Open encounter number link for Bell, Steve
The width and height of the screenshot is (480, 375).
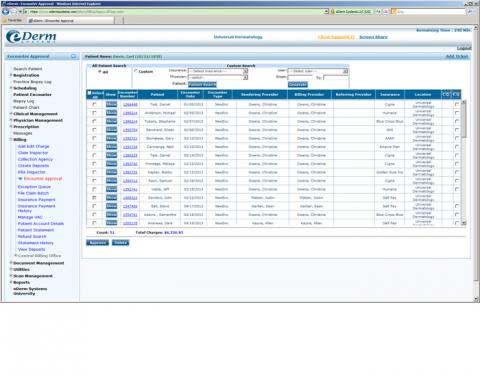click(130, 206)
